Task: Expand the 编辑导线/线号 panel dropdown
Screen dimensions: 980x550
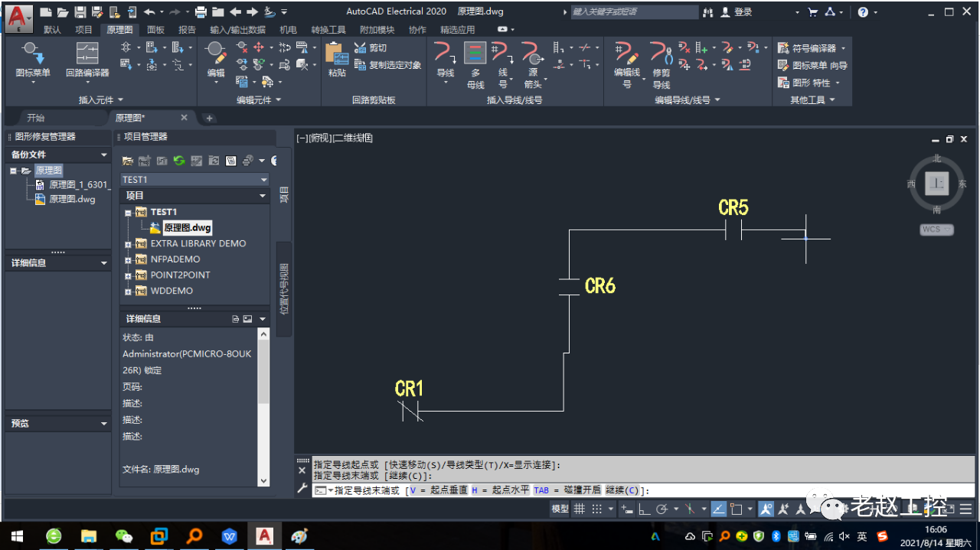Action: point(687,100)
